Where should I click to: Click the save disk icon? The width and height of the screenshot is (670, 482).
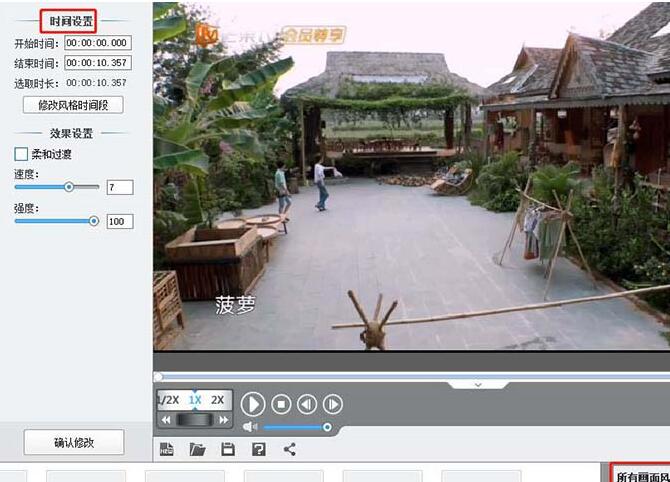pos(228,450)
